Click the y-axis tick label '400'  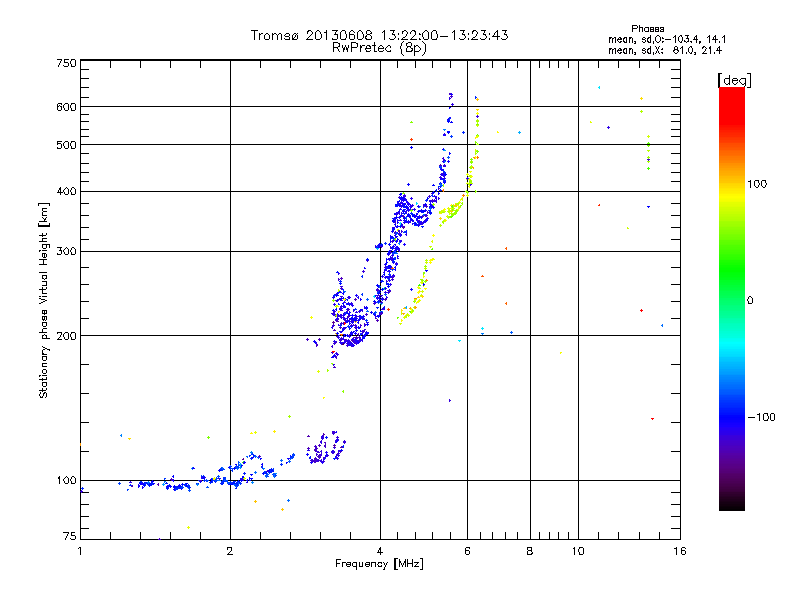coord(67,192)
